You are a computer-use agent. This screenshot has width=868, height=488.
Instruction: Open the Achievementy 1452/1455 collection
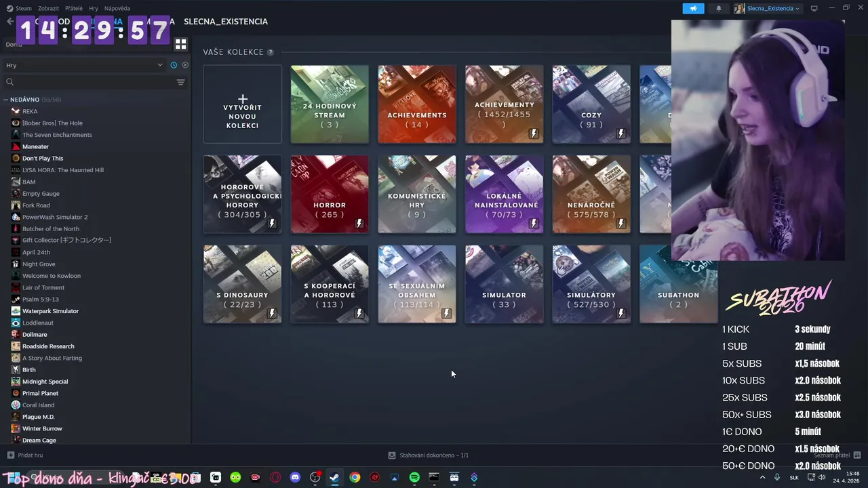pos(504,104)
